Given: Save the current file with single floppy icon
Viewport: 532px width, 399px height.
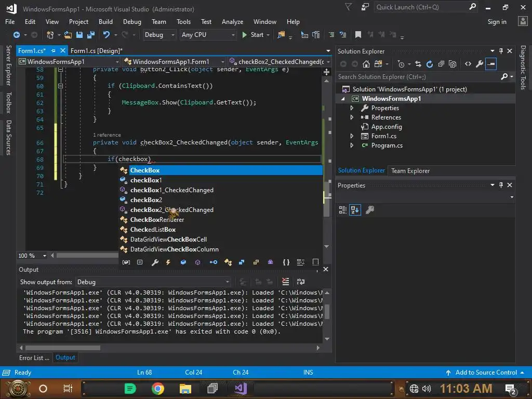Looking at the screenshot, I should pyautogui.click(x=79, y=35).
